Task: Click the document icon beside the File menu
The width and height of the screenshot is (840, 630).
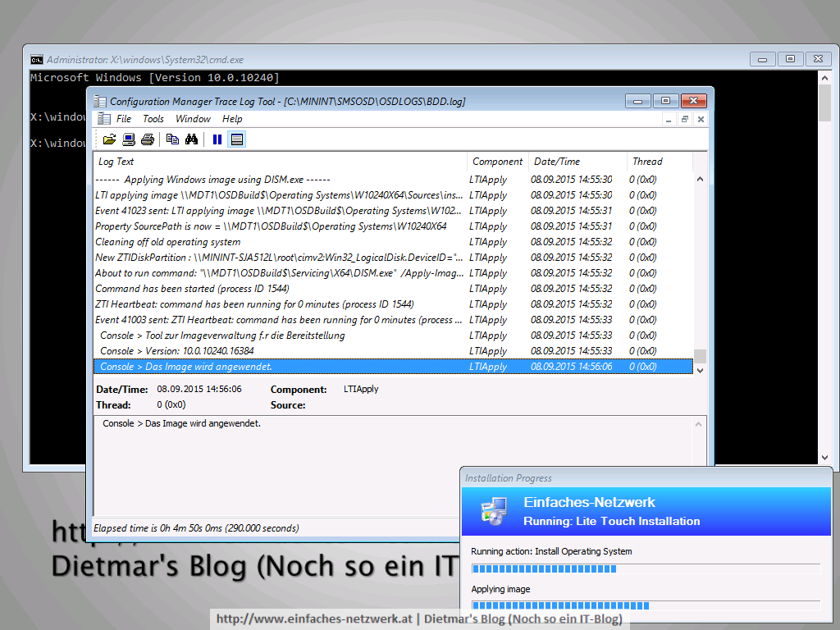Action: (x=104, y=119)
